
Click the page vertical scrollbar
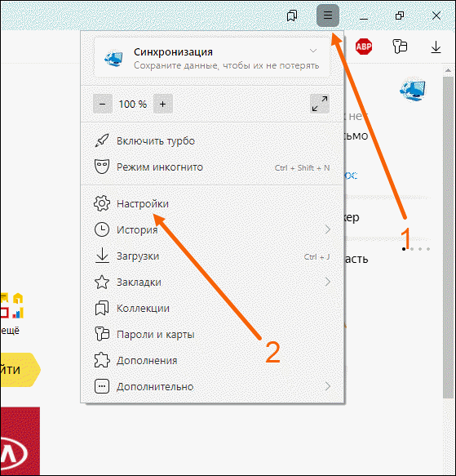448,237
